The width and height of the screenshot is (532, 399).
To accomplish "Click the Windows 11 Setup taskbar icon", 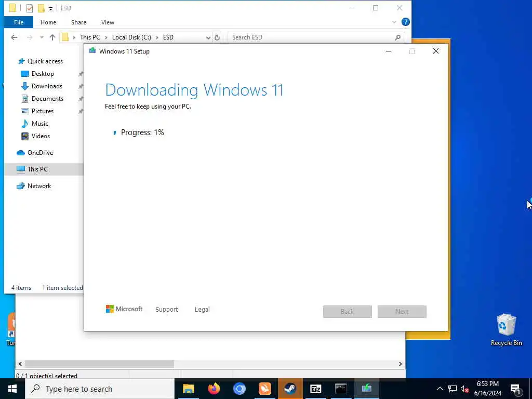I will pyautogui.click(x=366, y=389).
